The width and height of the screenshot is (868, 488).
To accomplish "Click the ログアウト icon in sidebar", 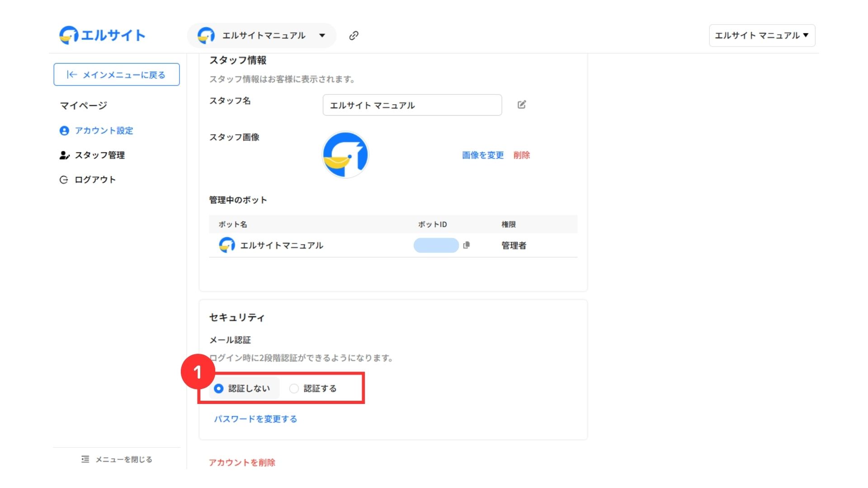I will coord(64,180).
